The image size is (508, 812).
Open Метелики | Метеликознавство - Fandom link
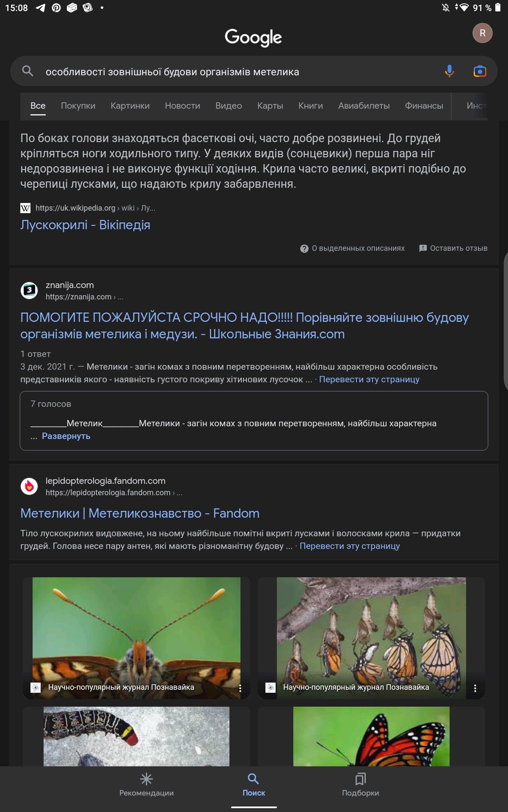[140, 513]
